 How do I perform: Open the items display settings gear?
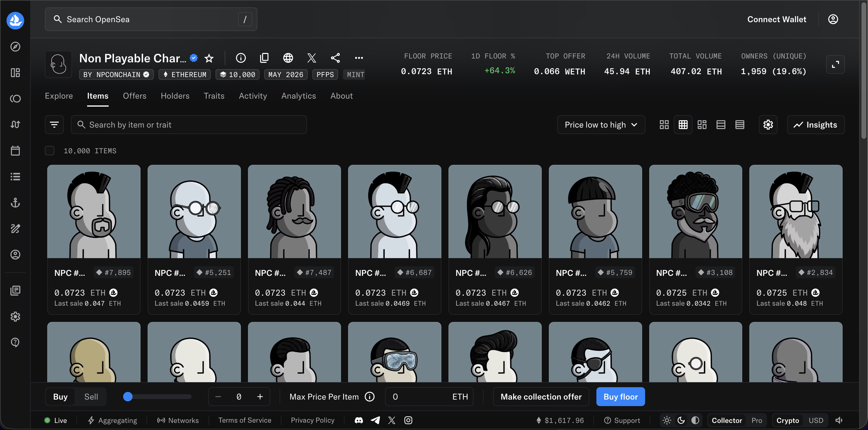[768, 125]
